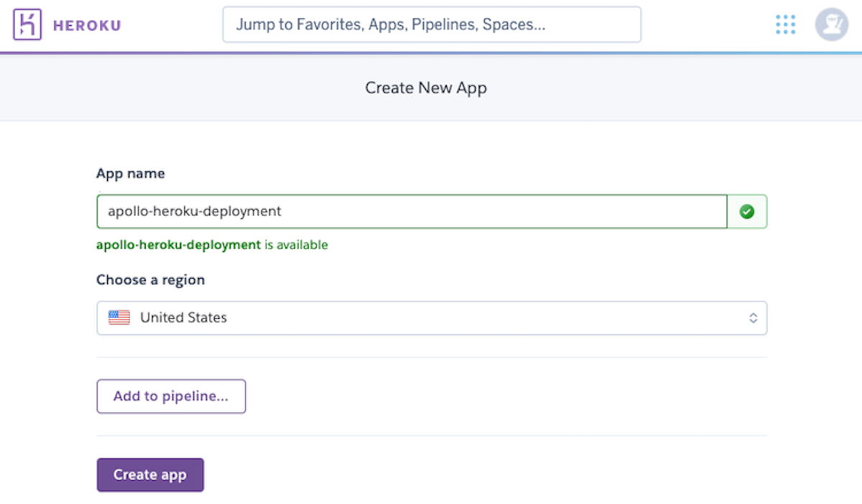Select the United States region text
Image resolution: width=862 pixels, height=504 pixels.
(183, 317)
